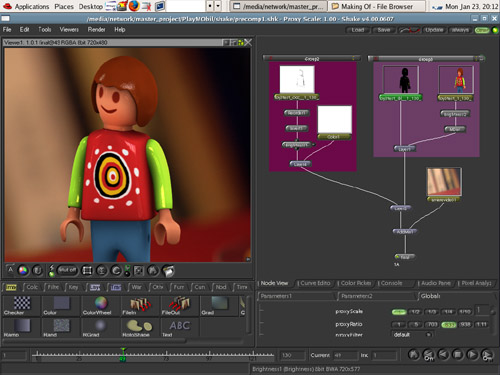Open the Viewers menu
Viewport: 500px width, 375px height.
click(69, 30)
